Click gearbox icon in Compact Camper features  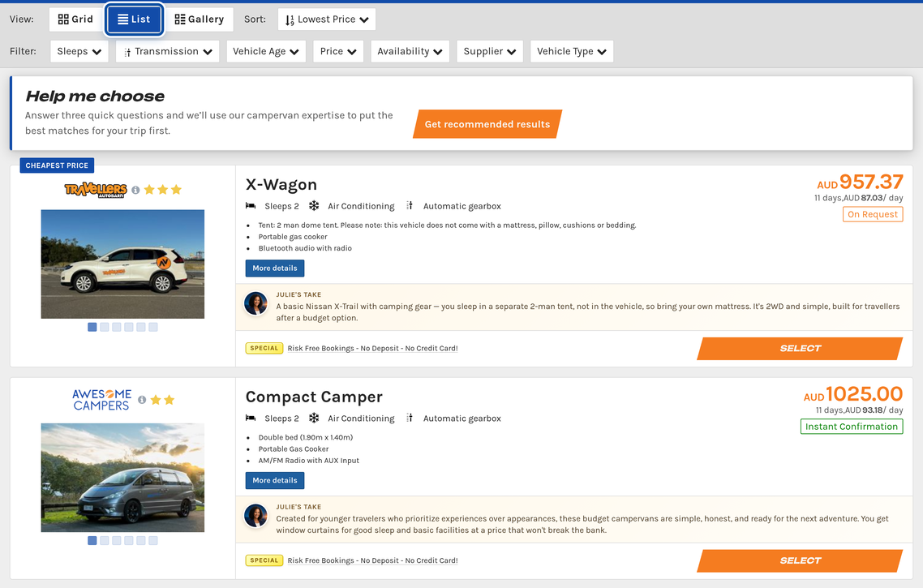point(410,418)
